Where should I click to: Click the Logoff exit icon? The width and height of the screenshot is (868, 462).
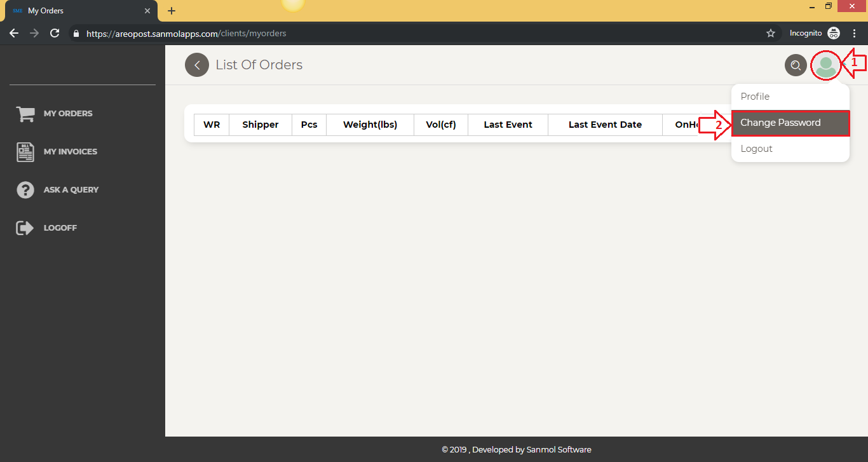click(25, 228)
